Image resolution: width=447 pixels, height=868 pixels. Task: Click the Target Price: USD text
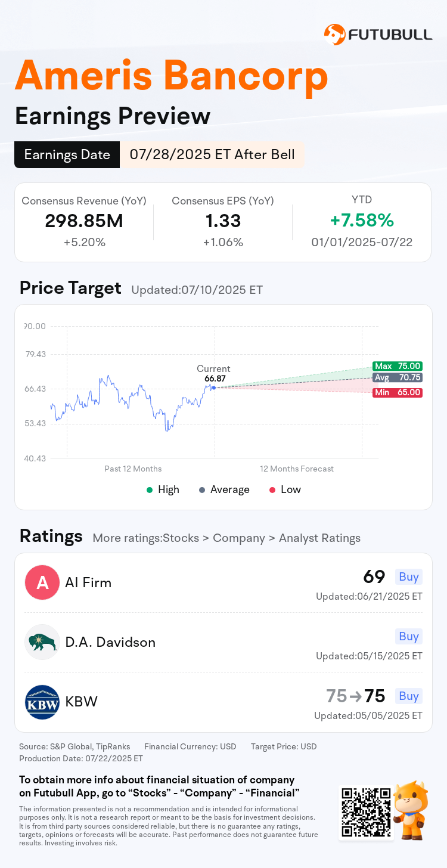coord(284,746)
